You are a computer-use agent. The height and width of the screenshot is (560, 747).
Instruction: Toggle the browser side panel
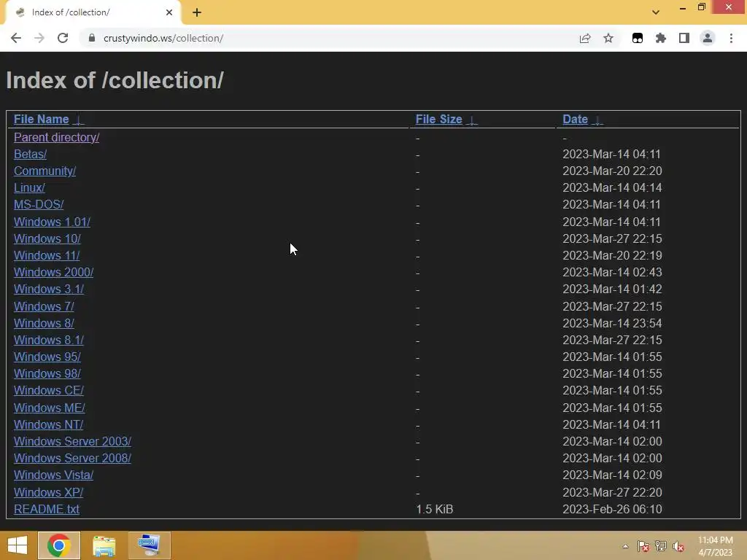coord(684,38)
